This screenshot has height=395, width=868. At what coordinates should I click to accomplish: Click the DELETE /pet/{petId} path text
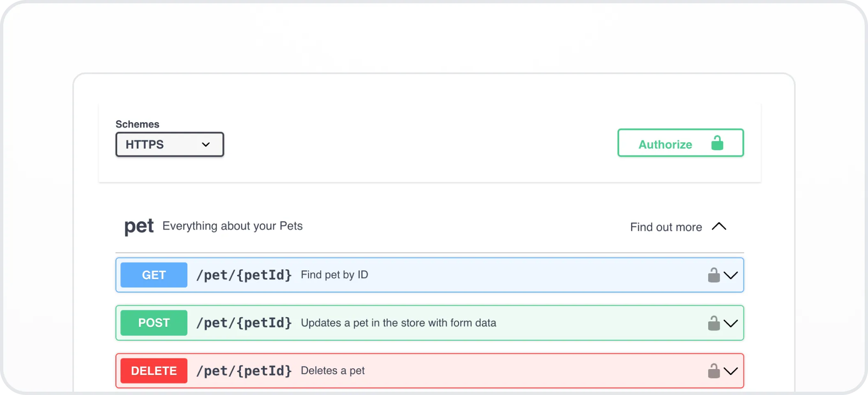click(x=244, y=371)
